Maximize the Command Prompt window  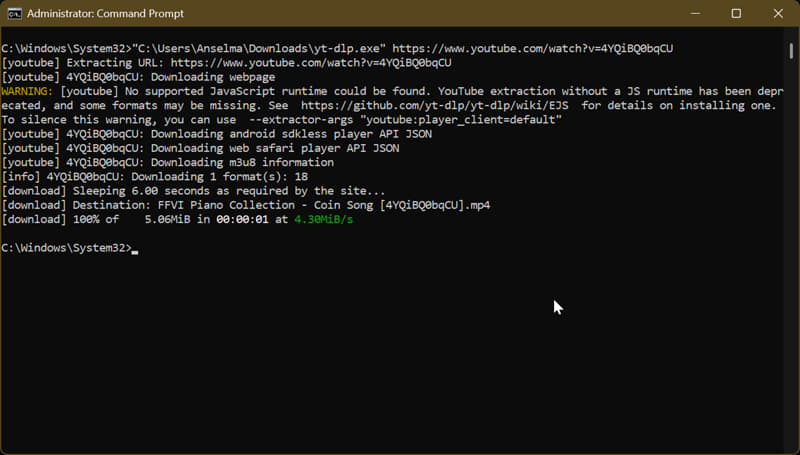(736, 14)
